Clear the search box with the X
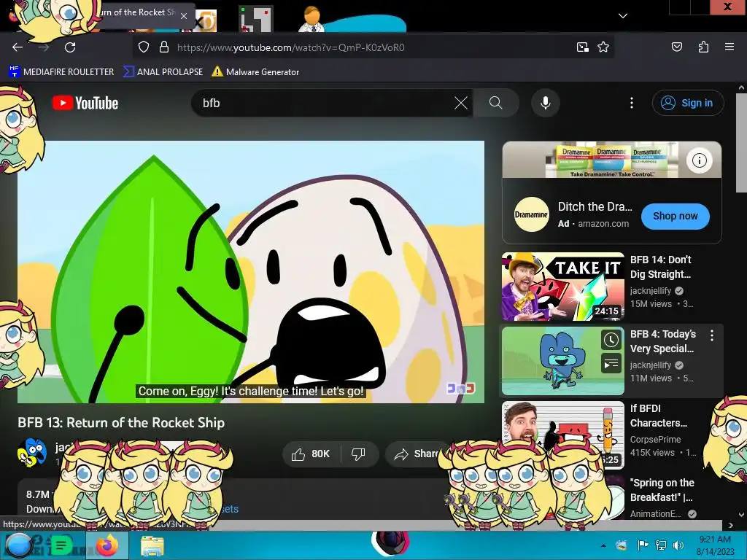This screenshot has height=560, width=747. click(x=461, y=103)
